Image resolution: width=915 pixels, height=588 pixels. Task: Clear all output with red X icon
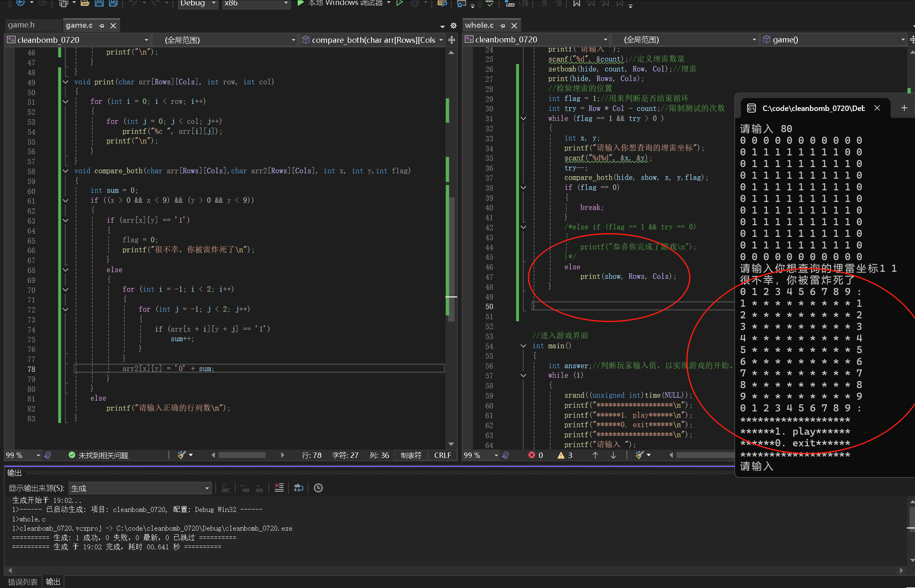(x=279, y=488)
